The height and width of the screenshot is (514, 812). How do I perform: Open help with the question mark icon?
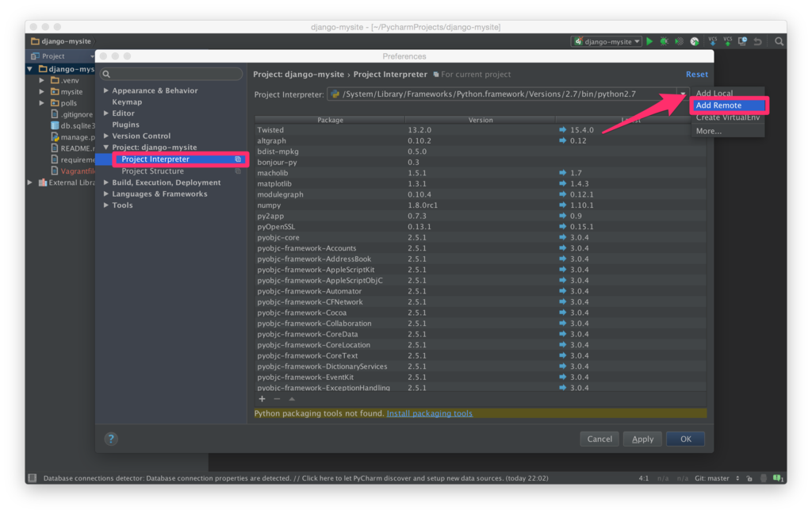click(111, 439)
